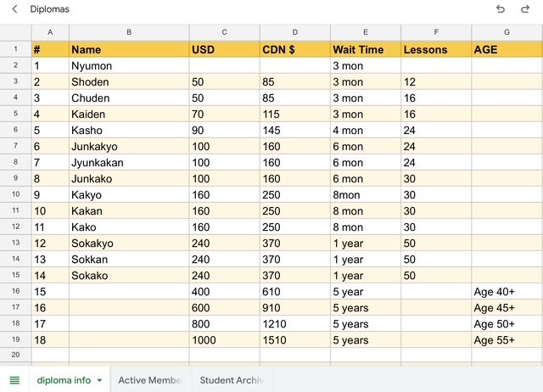Image resolution: width=543 pixels, height=392 pixels.
Task: Open the all sheets list icon
Action: click(14, 380)
